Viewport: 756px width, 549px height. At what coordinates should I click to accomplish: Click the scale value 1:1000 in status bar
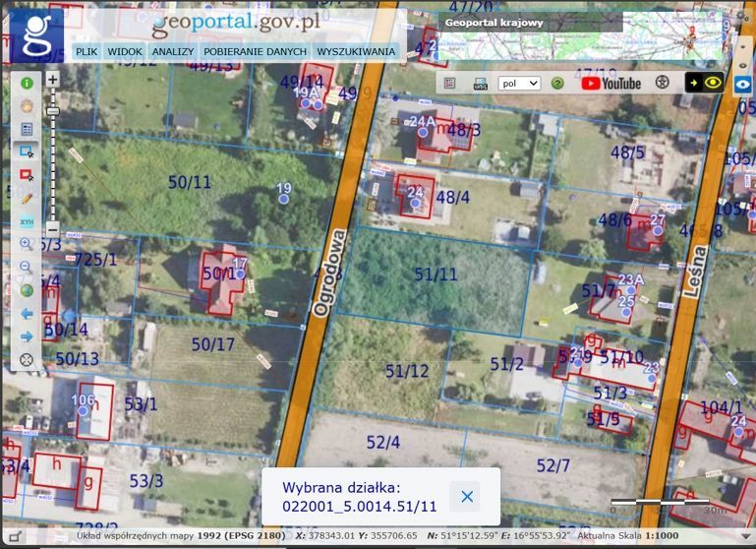coord(661,535)
